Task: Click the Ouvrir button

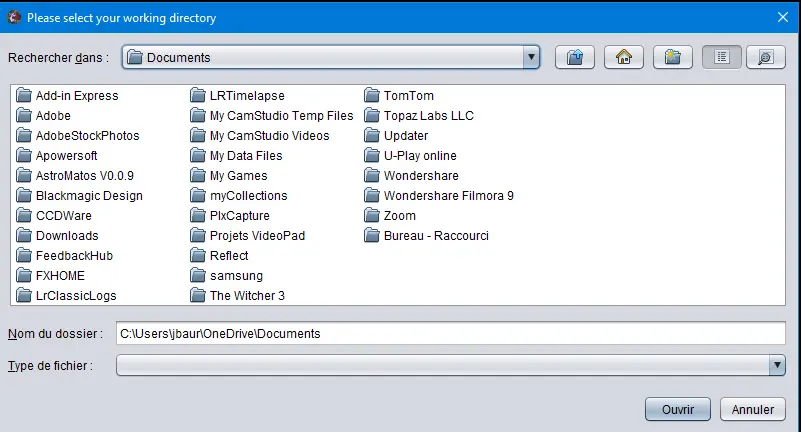Action: [x=678, y=410]
